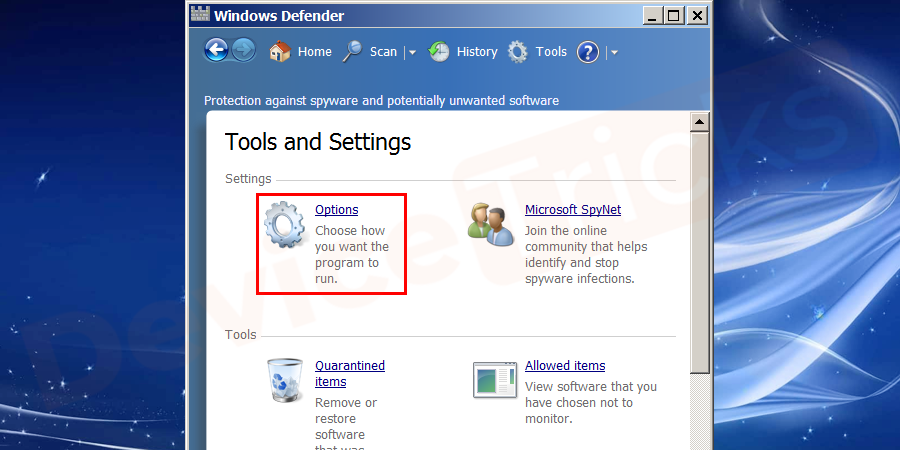Open the Microsoft SpyNet link
900x450 pixels.
pyautogui.click(x=573, y=210)
